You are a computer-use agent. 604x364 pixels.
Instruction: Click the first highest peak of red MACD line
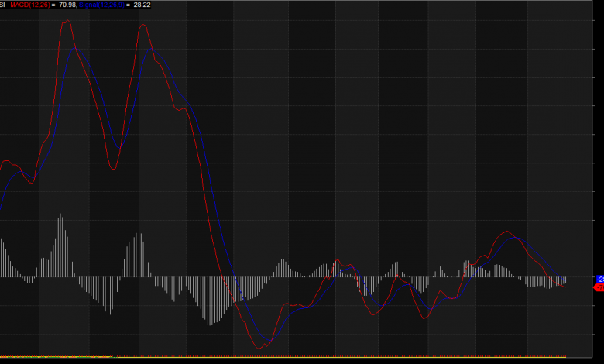[x=66, y=20]
